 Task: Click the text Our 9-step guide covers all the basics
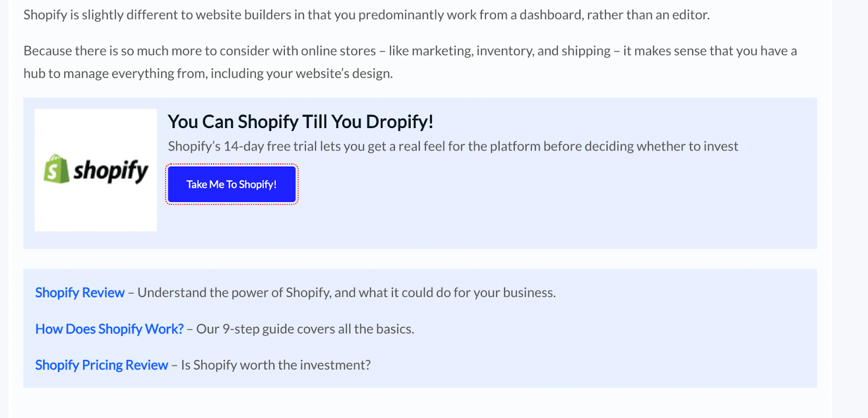pyautogui.click(x=305, y=329)
